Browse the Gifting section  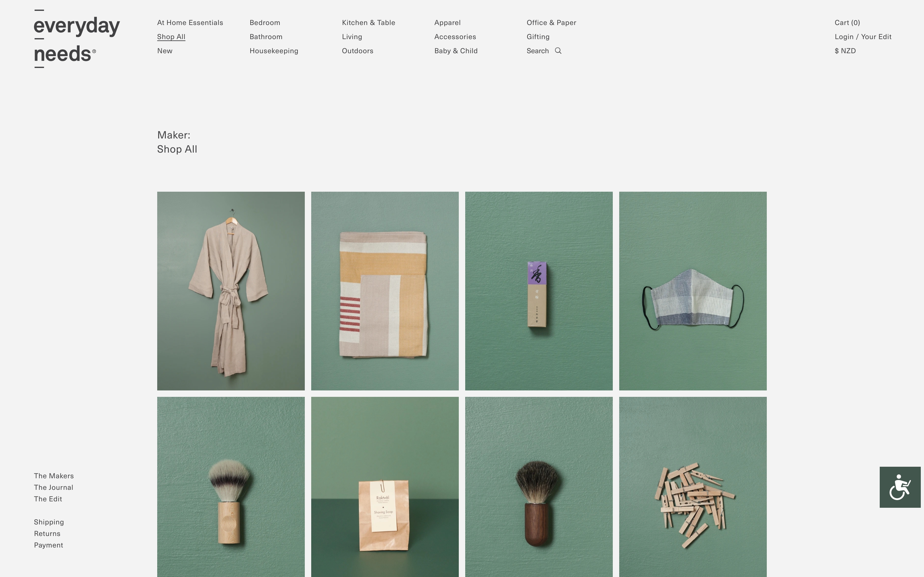click(538, 37)
